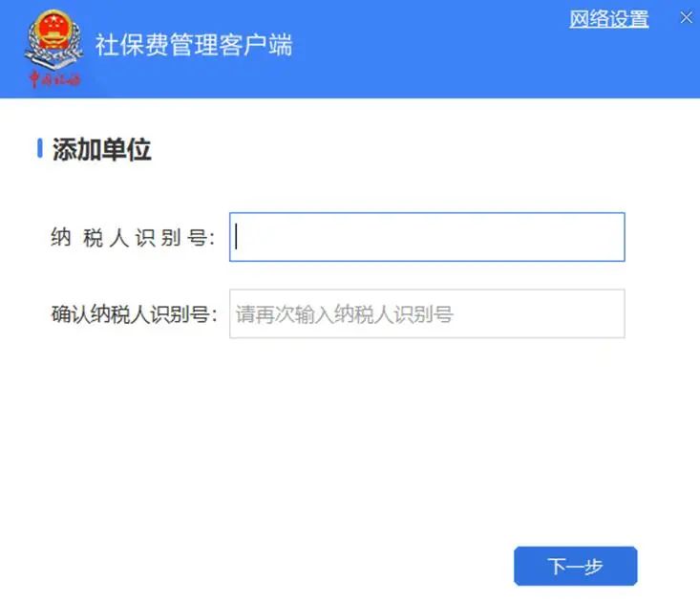Click the right end of the 纳税人识别号 box
Image resolution: width=700 pixels, height=602 pixels.
pyautogui.click(x=611, y=237)
